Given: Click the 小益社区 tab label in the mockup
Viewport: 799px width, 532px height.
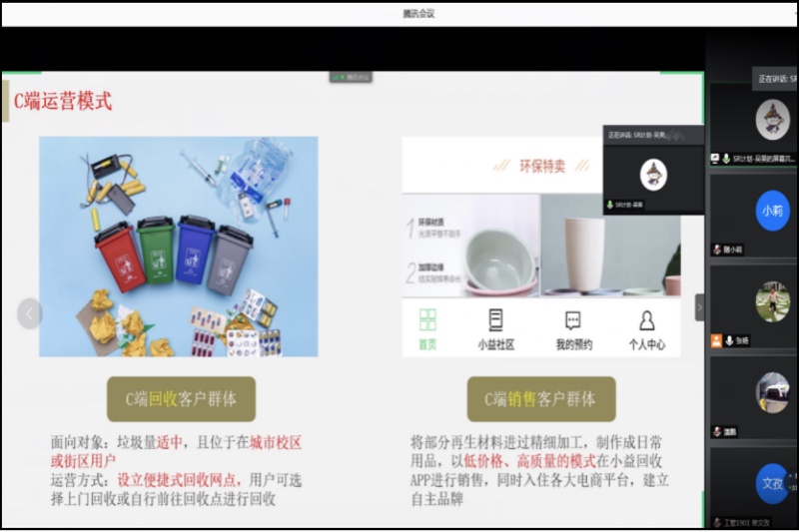Looking at the screenshot, I should (x=495, y=345).
